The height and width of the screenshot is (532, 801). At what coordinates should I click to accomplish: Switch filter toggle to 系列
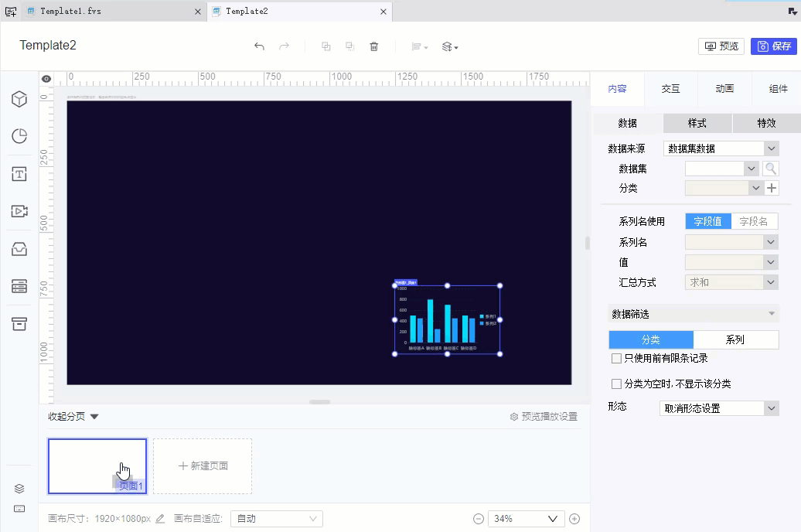(x=735, y=339)
